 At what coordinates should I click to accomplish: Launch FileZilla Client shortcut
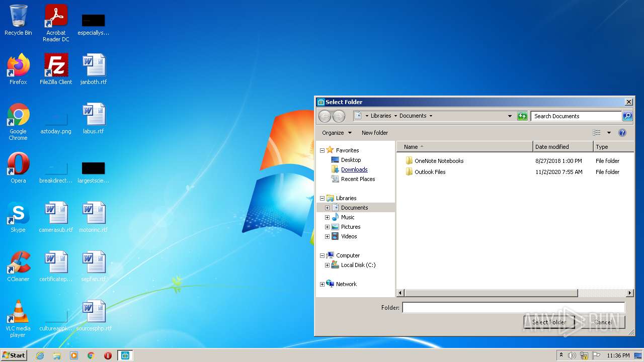(x=56, y=69)
